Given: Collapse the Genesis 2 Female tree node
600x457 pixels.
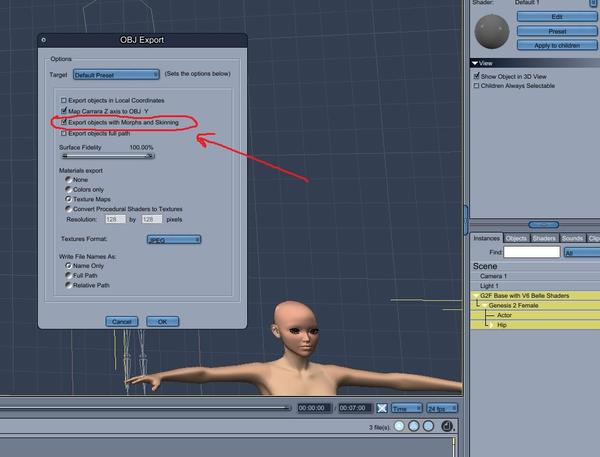Looking at the screenshot, I should point(484,305).
